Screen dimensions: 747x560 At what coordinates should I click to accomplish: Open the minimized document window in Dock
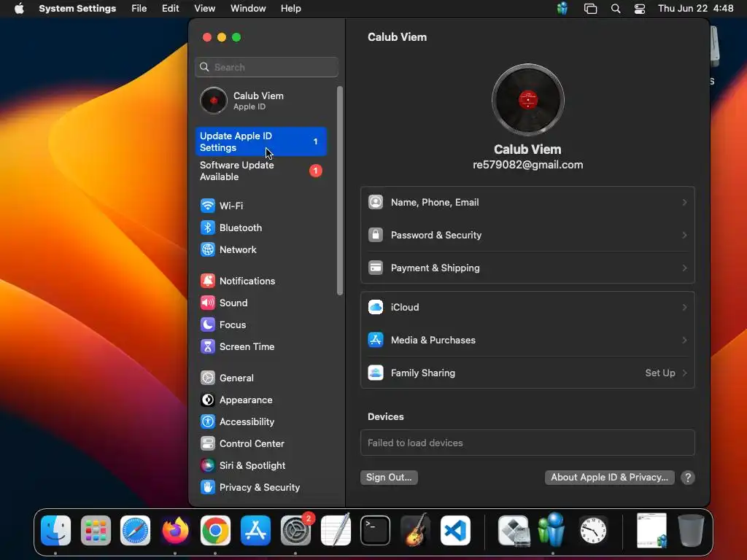(651, 531)
